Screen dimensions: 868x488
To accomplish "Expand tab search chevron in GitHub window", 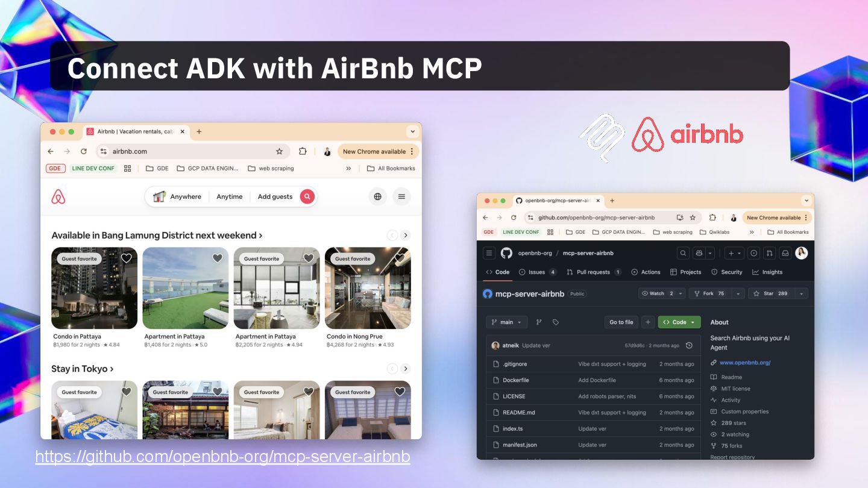I will pyautogui.click(x=806, y=201).
